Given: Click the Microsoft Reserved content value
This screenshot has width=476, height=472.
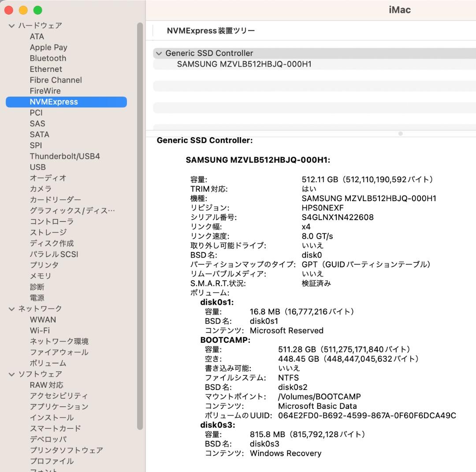Looking at the screenshot, I should (x=286, y=331).
